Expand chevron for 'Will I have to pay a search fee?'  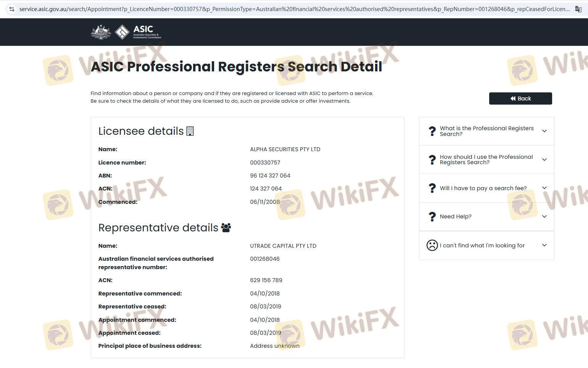544,188
